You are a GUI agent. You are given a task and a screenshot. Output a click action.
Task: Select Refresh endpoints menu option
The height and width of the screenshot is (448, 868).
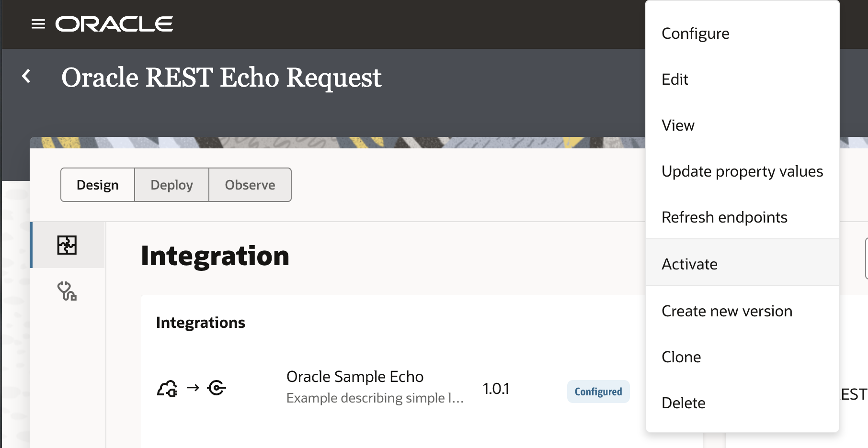[x=724, y=217]
